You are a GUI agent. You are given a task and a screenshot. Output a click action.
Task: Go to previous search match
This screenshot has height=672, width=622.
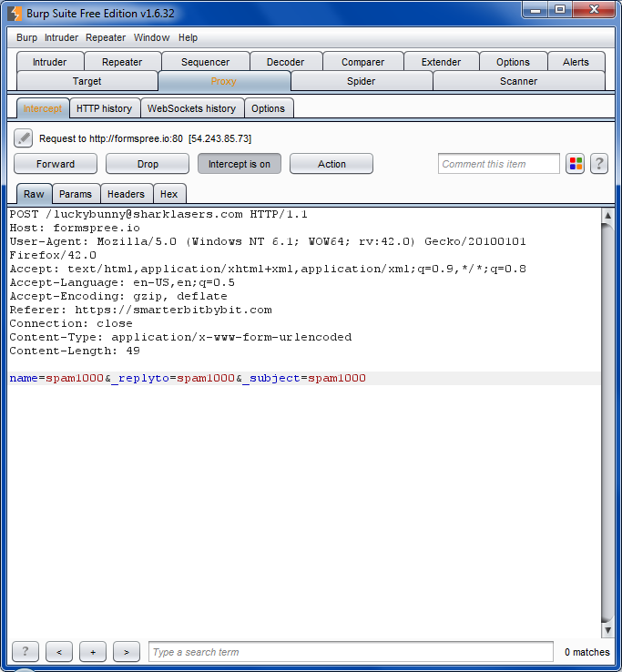tap(59, 651)
